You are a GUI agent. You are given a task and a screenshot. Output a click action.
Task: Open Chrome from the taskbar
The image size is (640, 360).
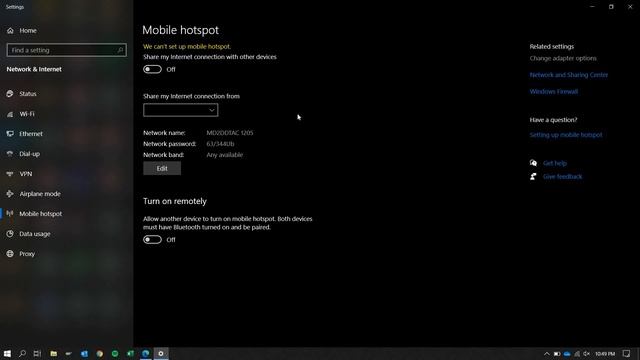(x=100, y=353)
